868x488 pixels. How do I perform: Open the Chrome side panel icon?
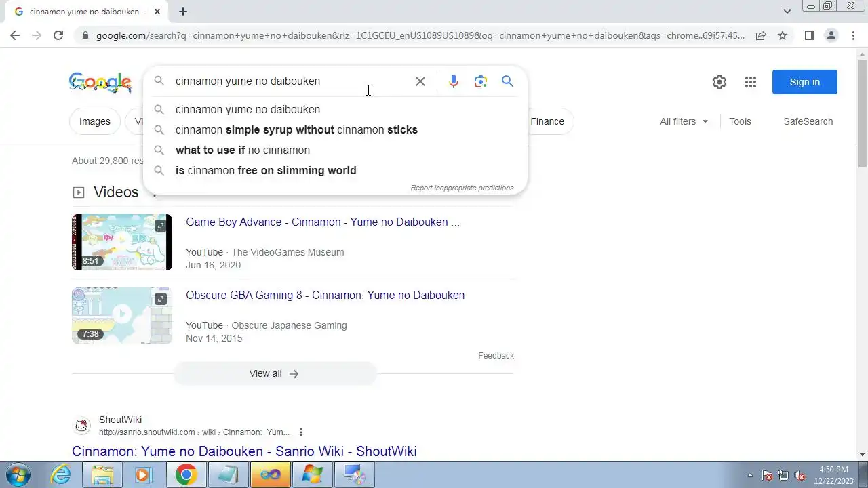coord(809,35)
